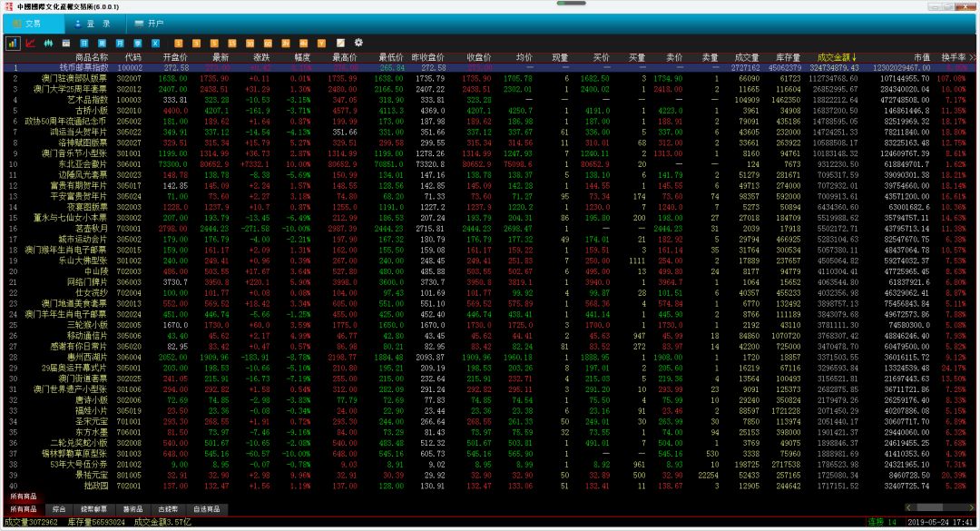
Task: Select the 艺术品指数 row
Action: pyautogui.click(x=488, y=100)
